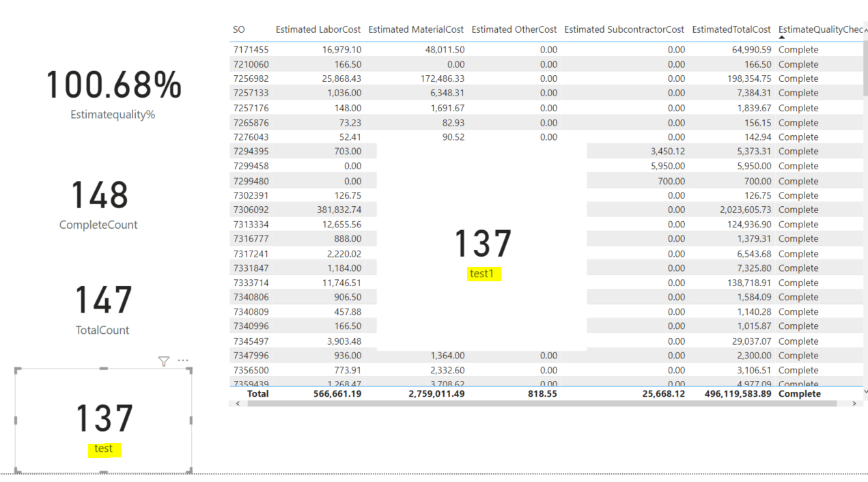Click the horizontal scroll left arrow

click(x=238, y=403)
